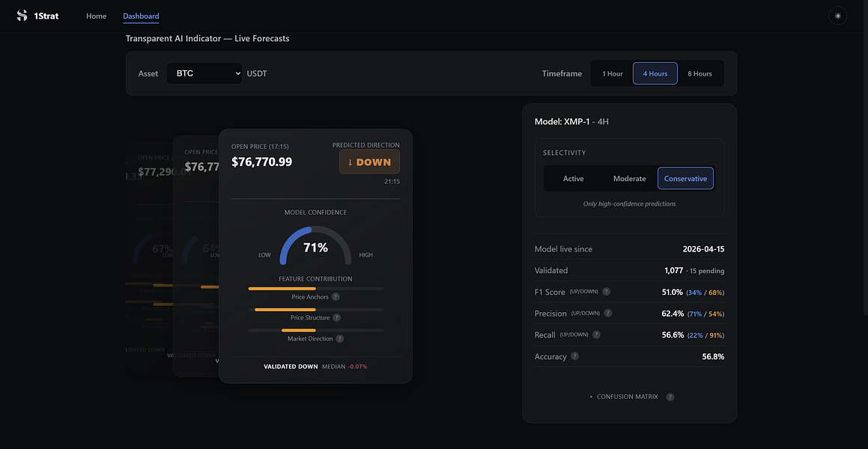Click the Precision help icon
This screenshot has width=868, height=449.
[608, 313]
